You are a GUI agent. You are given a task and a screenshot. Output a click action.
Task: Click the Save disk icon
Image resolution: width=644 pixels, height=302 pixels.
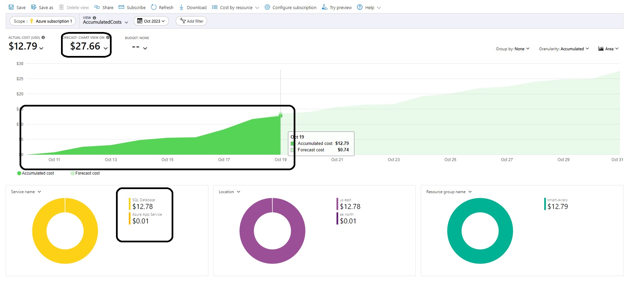click(11, 7)
